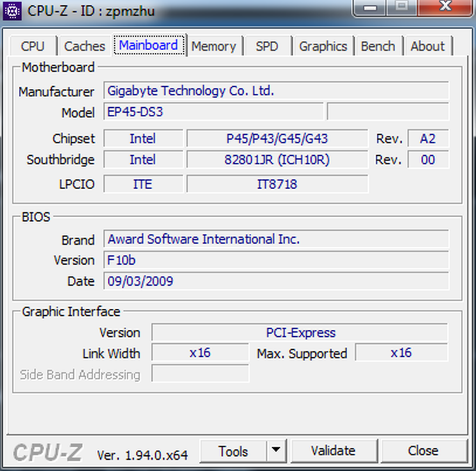The width and height of the screenshot is (476, 471).
Task: Click the Manufacturer label
Action: tap(56, 92)
